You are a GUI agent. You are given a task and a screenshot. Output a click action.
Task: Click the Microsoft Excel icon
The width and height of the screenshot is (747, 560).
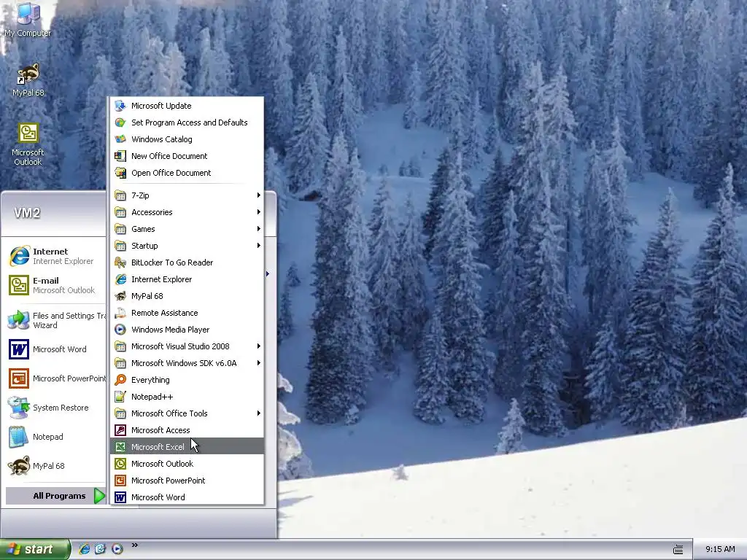[120, 447]
